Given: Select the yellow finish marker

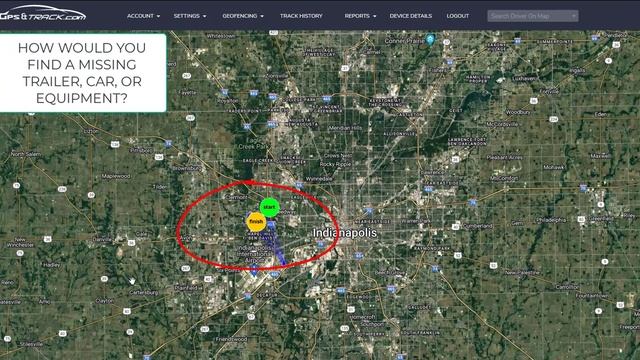Looking at the screenshot, I should [256, 222].
